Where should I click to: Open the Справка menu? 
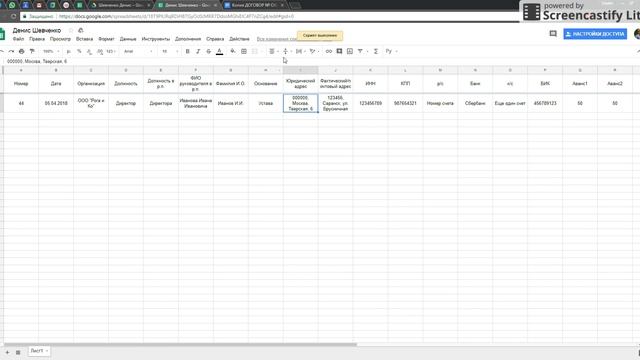point(215,39)
